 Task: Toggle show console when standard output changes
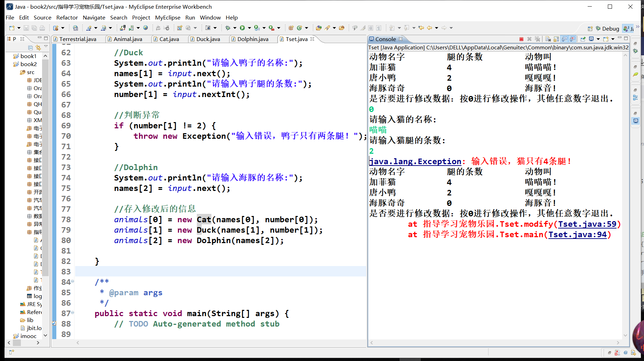(x=564, y=39)
